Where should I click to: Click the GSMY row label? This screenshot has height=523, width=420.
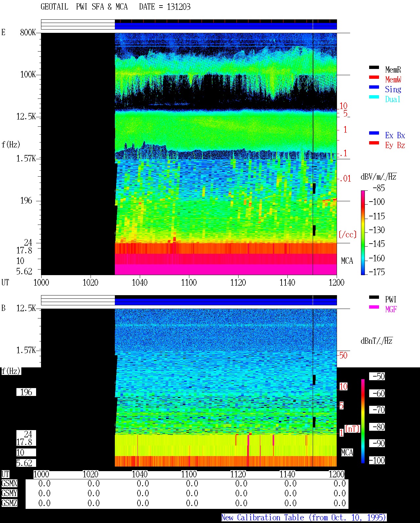tap(9, 493)
